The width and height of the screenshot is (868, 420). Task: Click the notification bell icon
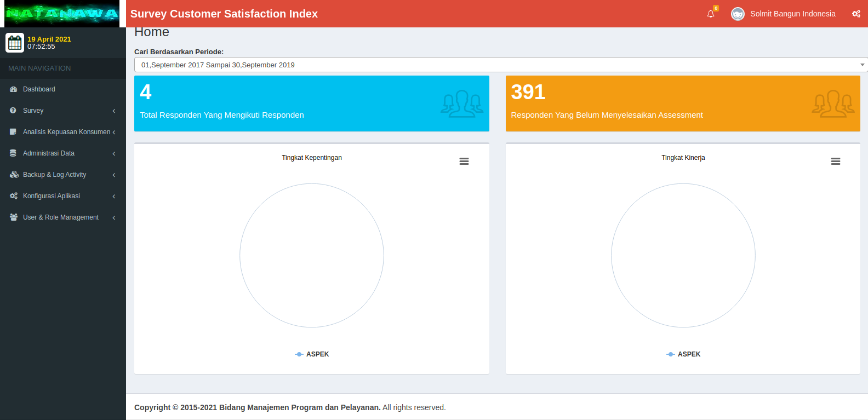[x=711, y=14]
